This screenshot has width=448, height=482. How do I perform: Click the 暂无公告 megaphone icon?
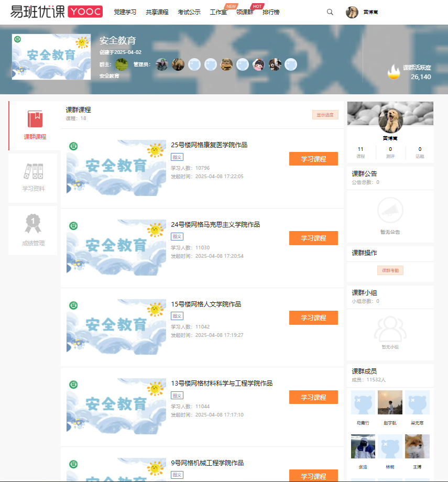[390, 210]
